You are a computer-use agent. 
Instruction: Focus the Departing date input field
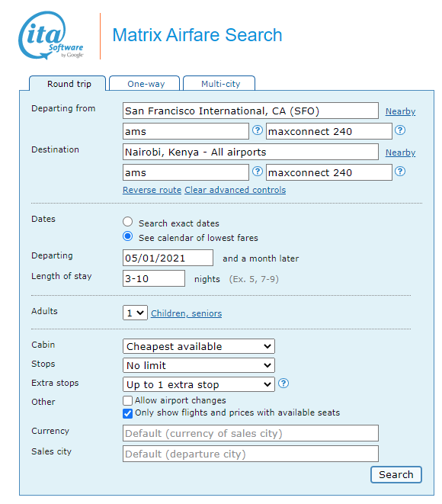pyautogui.click(x=168, y=258)
